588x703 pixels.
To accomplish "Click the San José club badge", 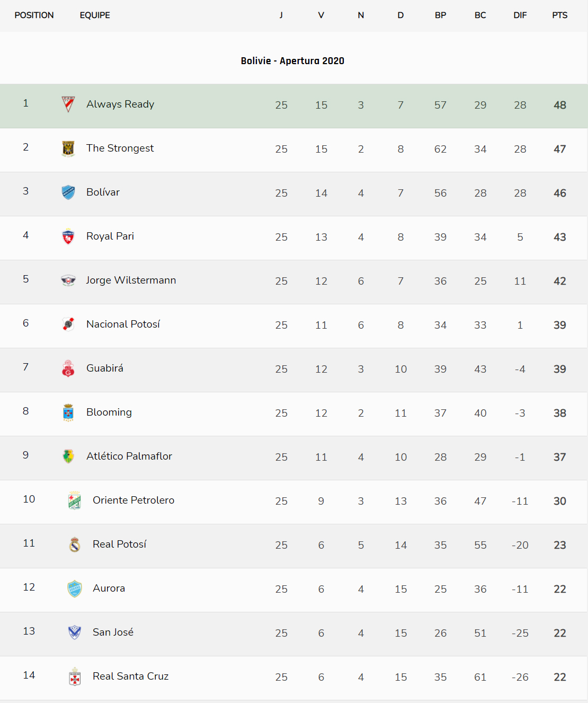I will (x=75, y=632).
